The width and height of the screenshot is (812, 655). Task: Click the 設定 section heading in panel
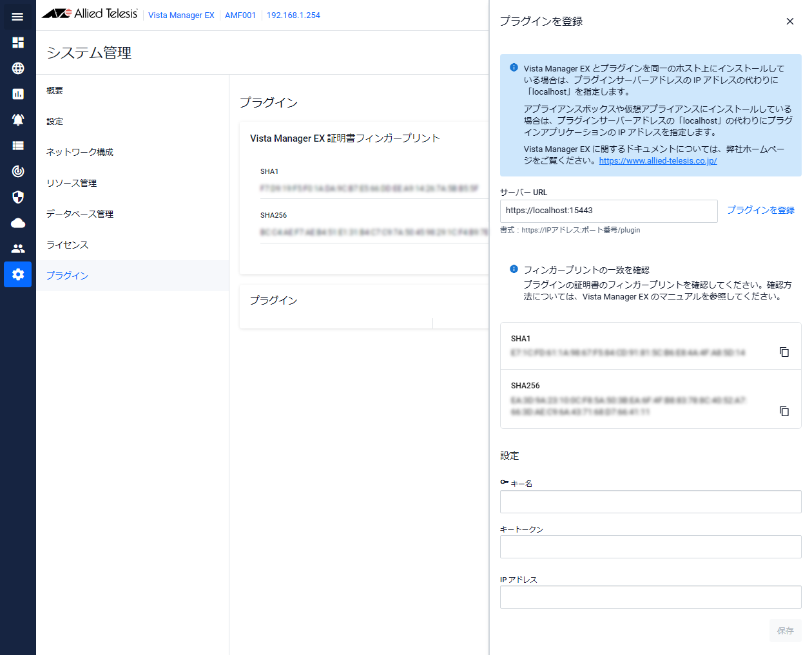510,456
